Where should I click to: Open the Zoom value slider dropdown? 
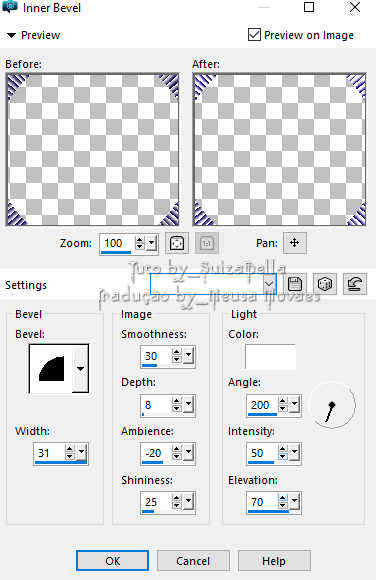pos(151,243)
